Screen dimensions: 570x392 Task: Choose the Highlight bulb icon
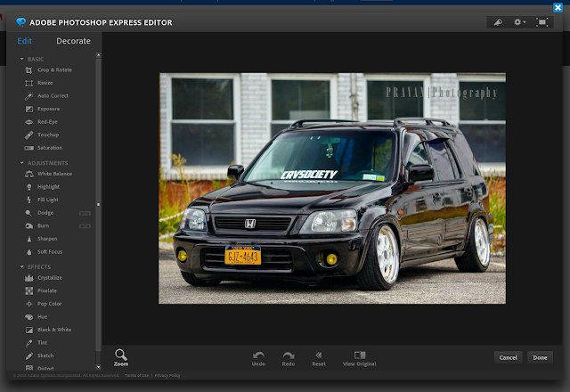click(29, 187)
